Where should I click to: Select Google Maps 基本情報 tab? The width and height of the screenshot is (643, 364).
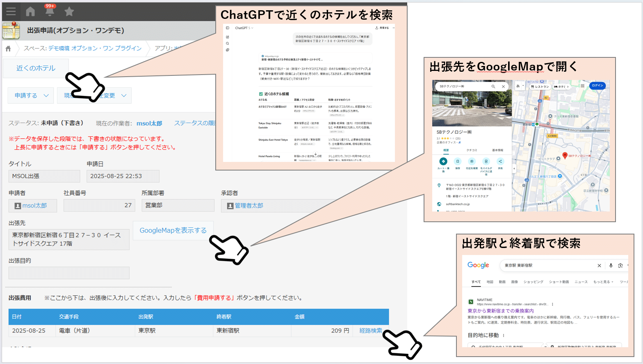click(497, 150)
